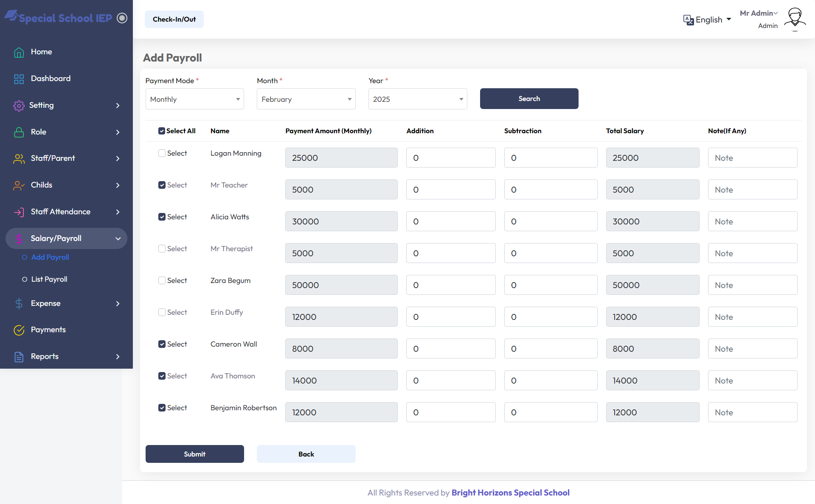Click the Submit button
The width and height of the screenshot is (815, 504).
[x=194, y=454]
